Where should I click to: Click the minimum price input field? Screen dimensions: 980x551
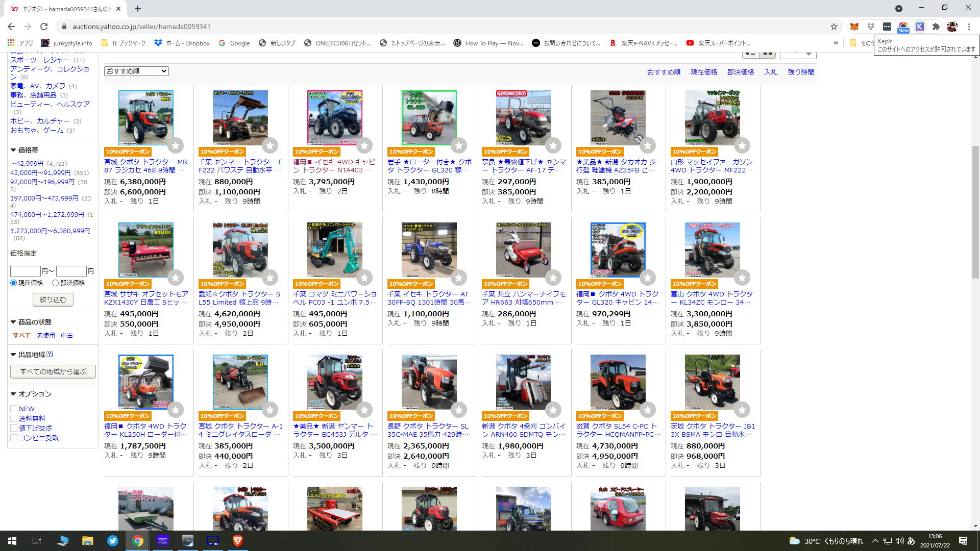click(x=25, y=271)
